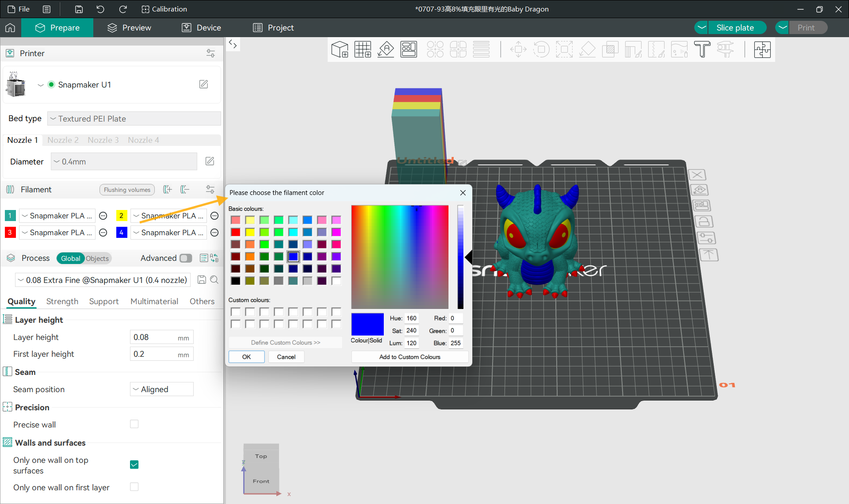Enable the Precise wall checkbox

[x=134, y=424]
